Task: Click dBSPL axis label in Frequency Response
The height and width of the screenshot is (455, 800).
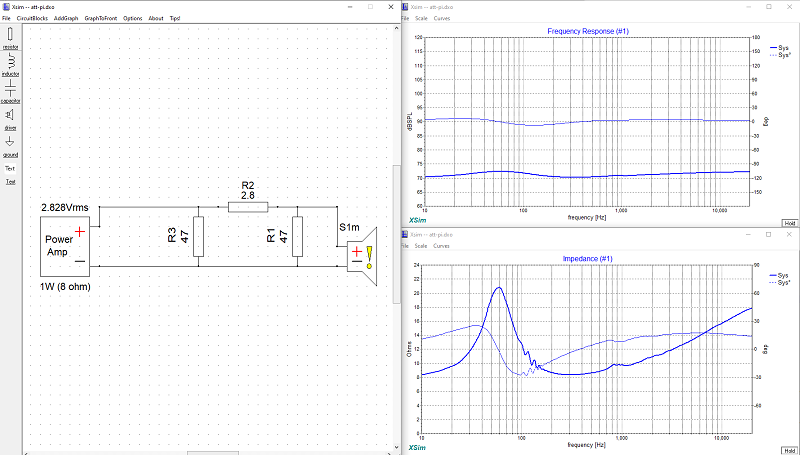Action: [409, 122]
